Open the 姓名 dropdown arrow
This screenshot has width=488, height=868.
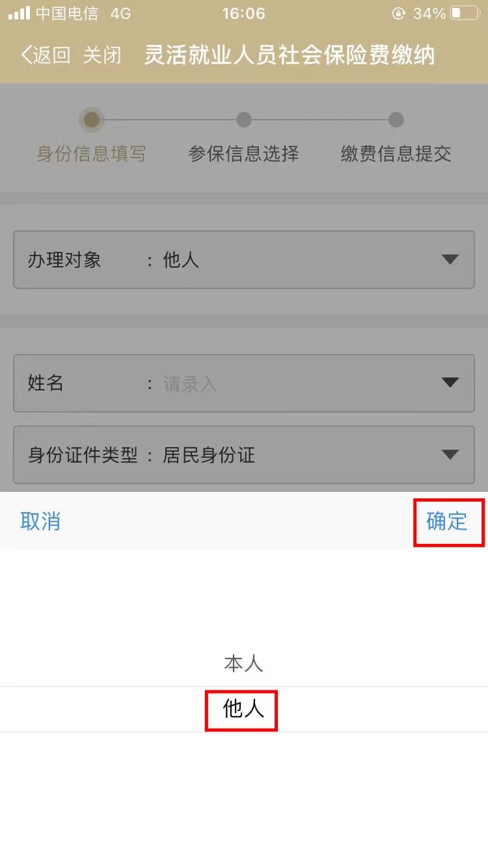click(450, 383)
